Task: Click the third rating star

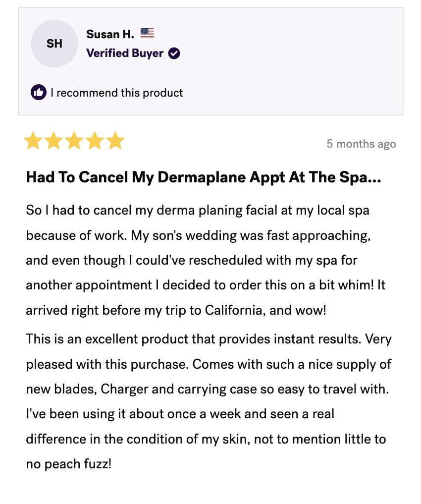Action: tap(74, 141)
